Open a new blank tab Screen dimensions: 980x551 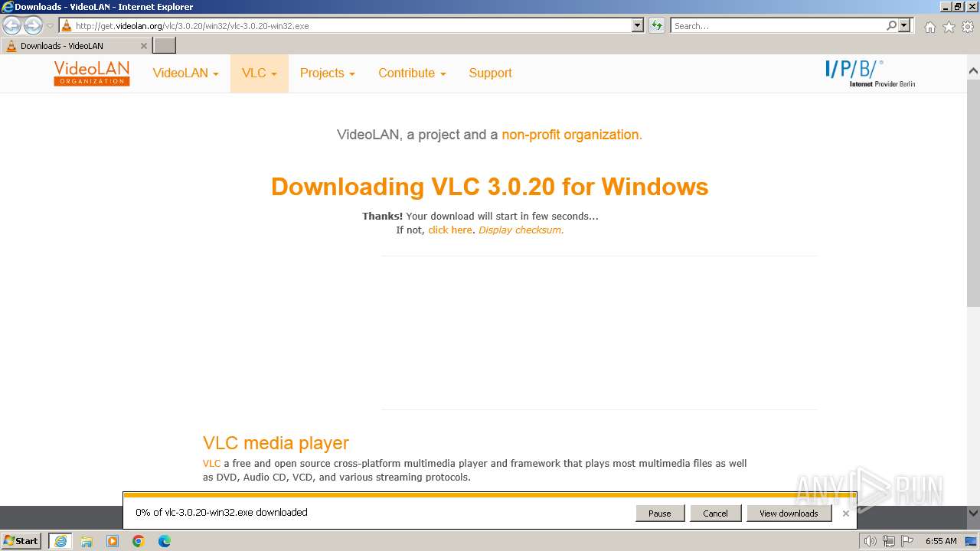pyautogui.click(x=165, y=45)
